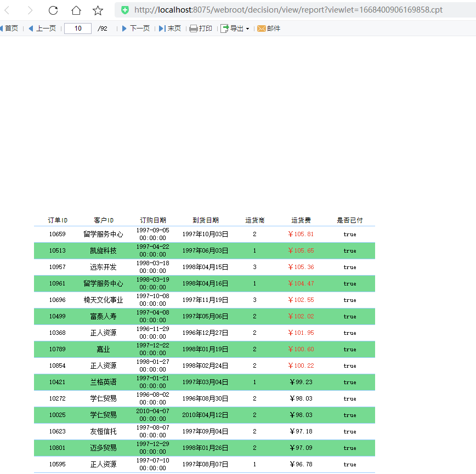Click customer 嘉业 cell

point(103,349)
